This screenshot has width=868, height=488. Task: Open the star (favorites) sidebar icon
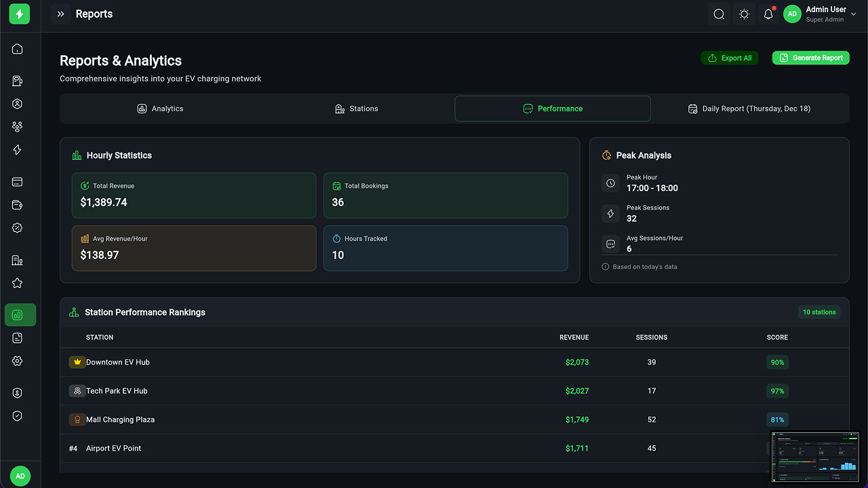(18, 283)
